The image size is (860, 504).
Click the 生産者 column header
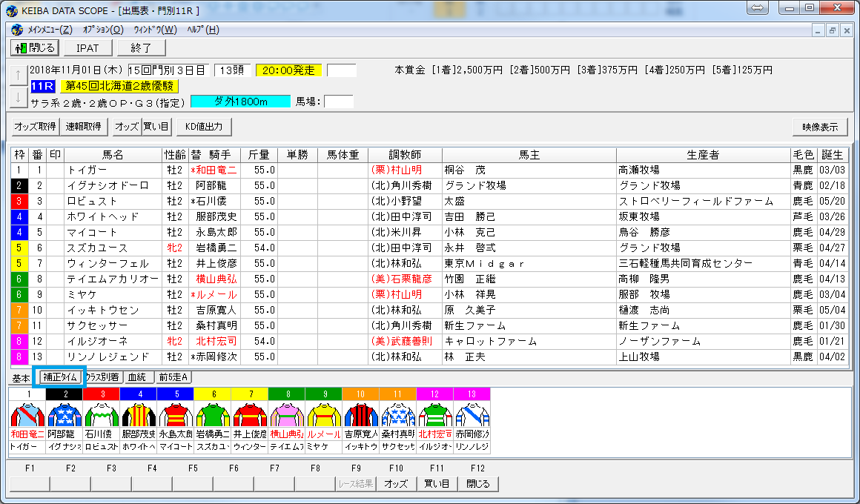pyautogui.click(x=703, y=155)
